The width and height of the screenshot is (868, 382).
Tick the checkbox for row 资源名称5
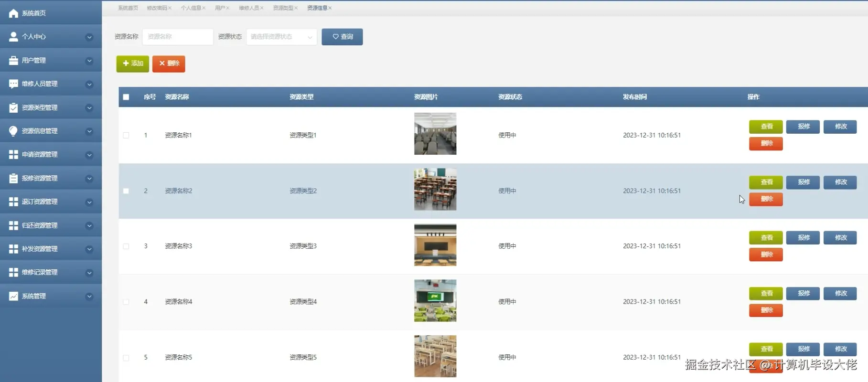coord(126,358)
